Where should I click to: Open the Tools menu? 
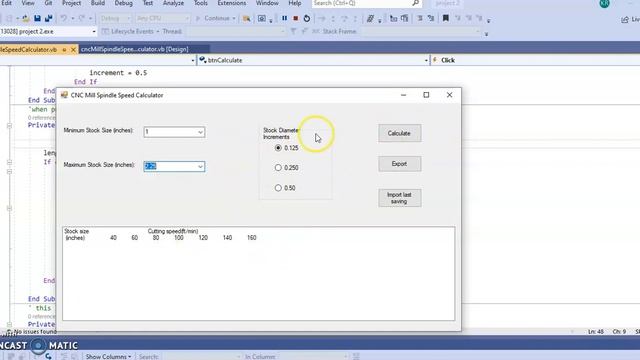tap(200, 3)
